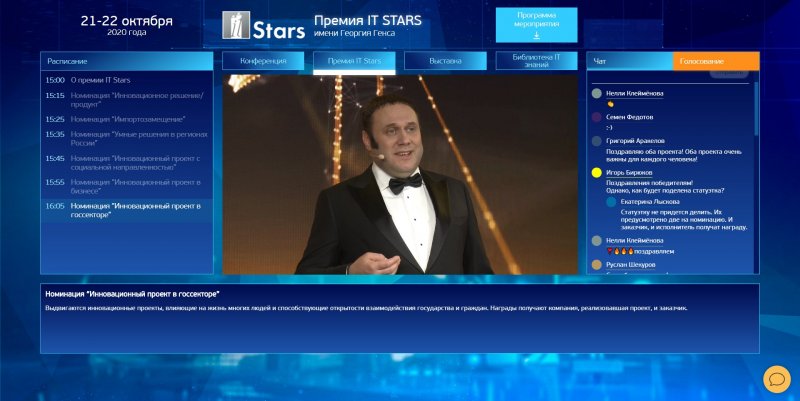Click the clapping hands emoji message
Screen dimensions: 800x401
pos(610,104)
